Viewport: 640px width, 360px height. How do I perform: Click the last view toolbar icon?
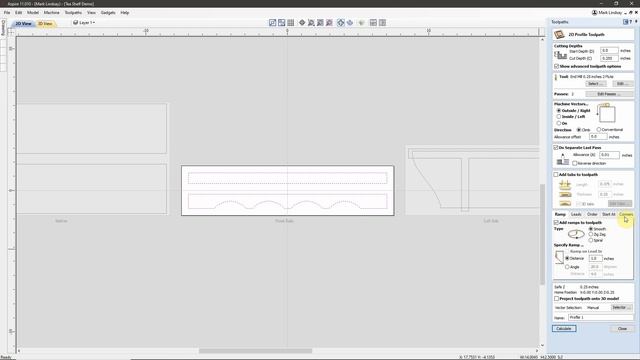point(382,23)
